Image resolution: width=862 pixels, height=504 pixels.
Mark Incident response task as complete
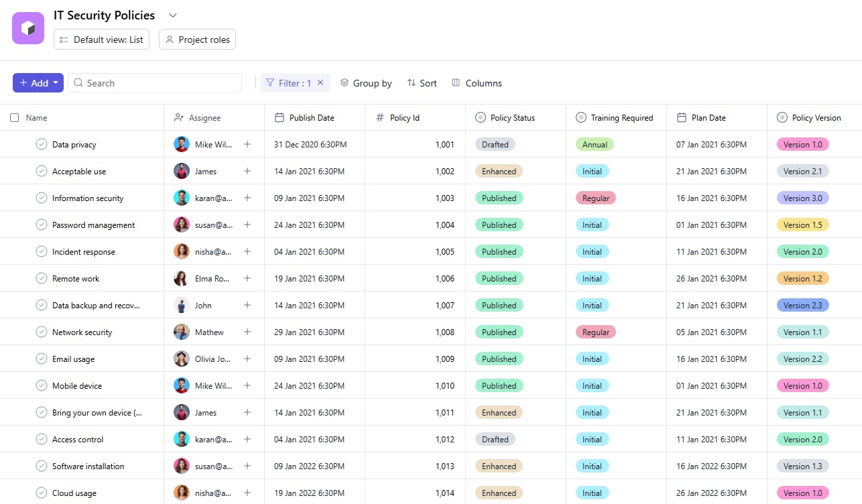point(42,251)
